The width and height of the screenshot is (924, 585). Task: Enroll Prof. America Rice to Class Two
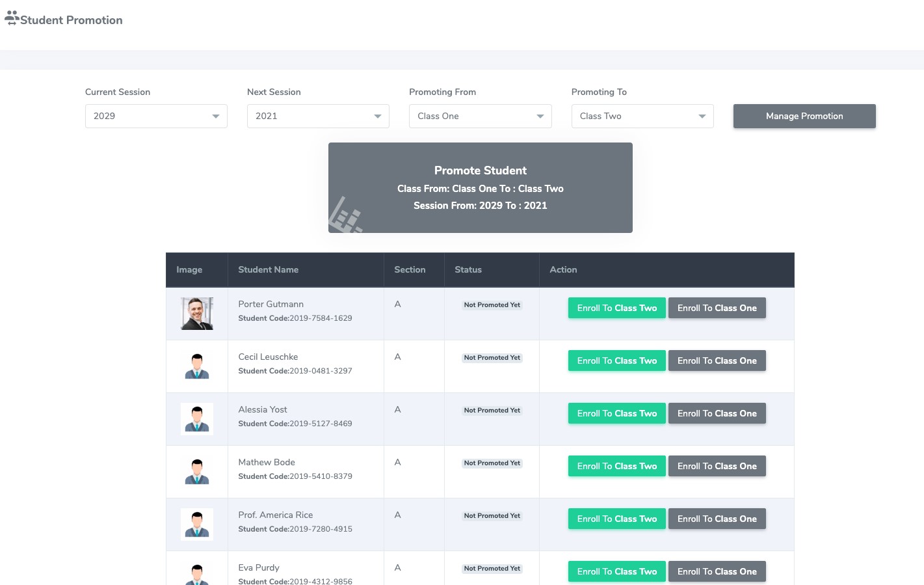[x=616, y=519]
